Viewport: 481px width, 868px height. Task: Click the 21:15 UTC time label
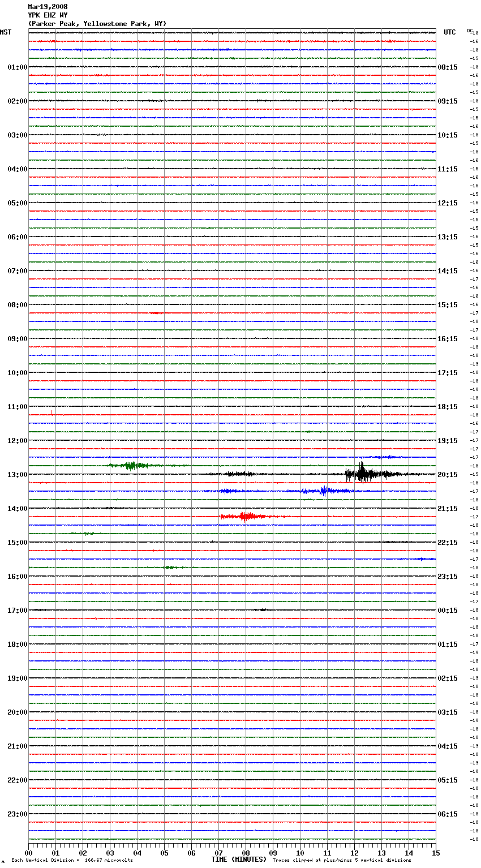point(448,509)
